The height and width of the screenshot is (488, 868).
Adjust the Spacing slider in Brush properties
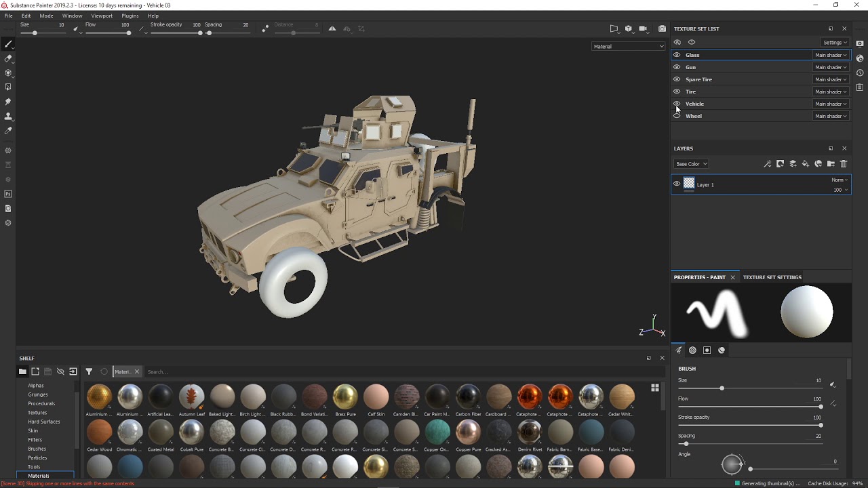[750, 443]
